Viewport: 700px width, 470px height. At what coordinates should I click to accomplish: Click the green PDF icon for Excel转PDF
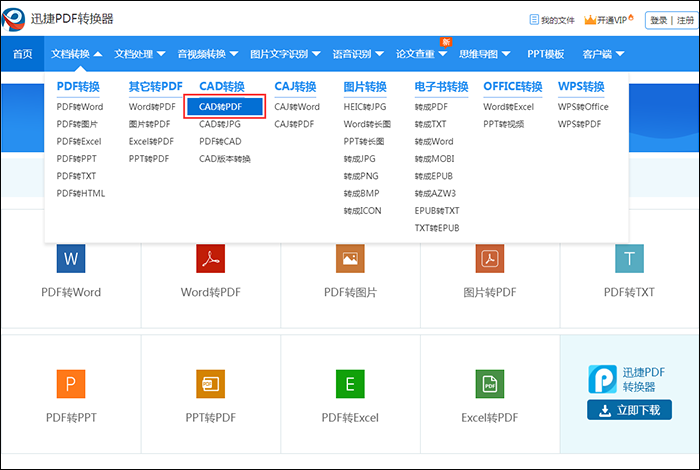pyautogui.click(x=490, y=384)
